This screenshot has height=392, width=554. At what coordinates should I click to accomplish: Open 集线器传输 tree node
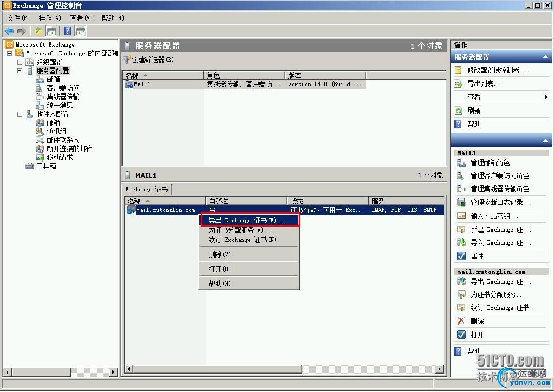(x=63, y=97)
